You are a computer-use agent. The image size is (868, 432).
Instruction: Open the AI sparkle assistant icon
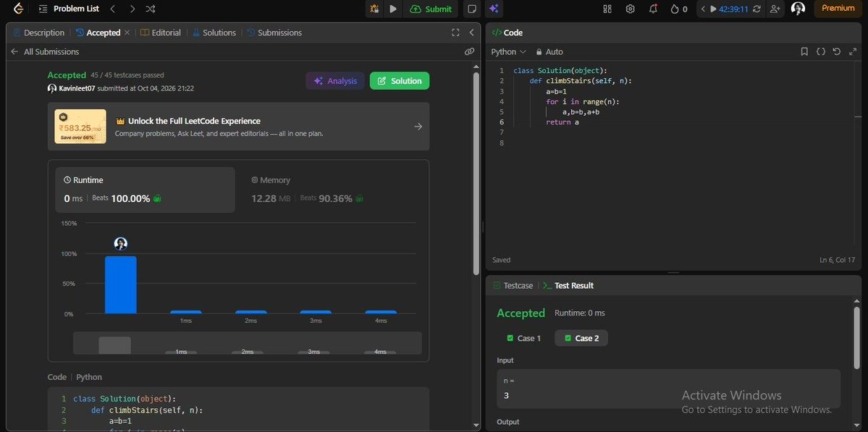494,9
